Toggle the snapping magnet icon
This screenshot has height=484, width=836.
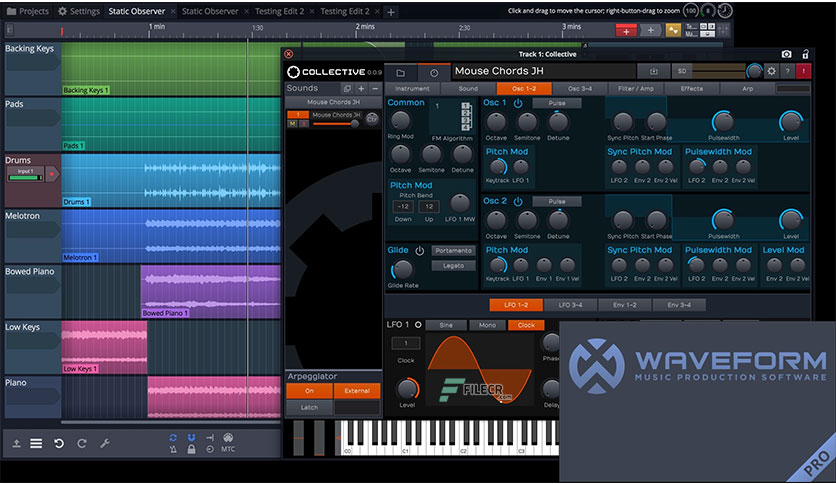click(191, 438)
